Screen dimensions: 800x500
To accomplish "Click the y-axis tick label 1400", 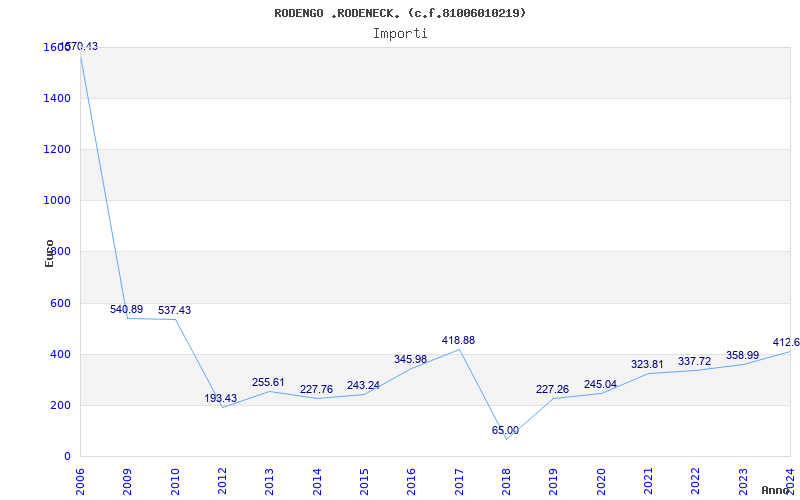I will pos(57,98).
